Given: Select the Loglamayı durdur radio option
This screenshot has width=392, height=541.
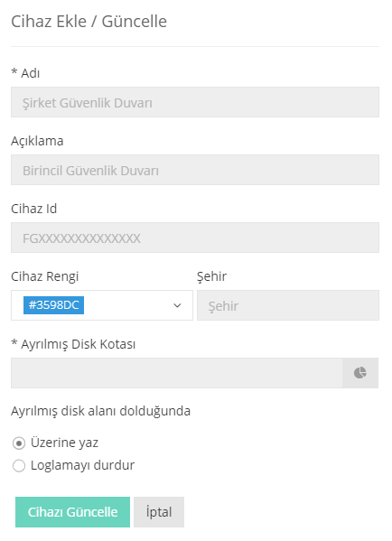Looking at the screenshot, I should tap(19, 465).
